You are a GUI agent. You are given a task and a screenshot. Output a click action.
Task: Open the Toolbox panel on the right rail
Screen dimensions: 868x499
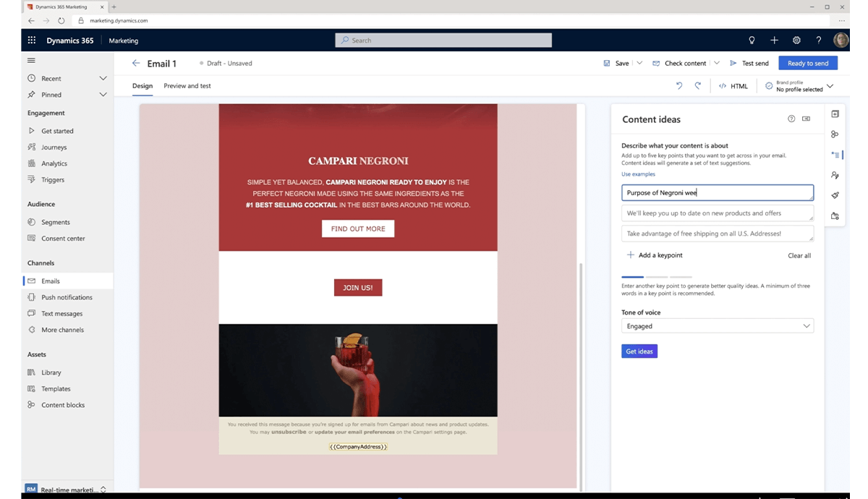pos(835,114)
